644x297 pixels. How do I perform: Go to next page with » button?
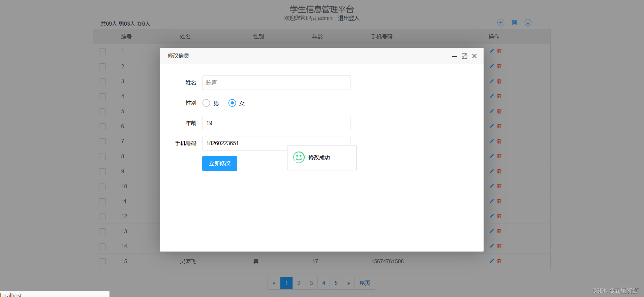tap(348, 283)
